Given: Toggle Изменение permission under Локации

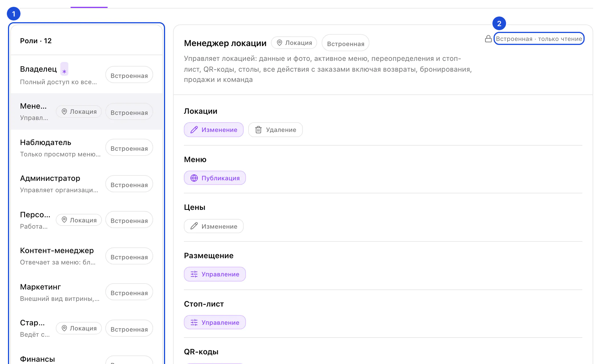Looking at the screenshot, I should tap(214, 130).
